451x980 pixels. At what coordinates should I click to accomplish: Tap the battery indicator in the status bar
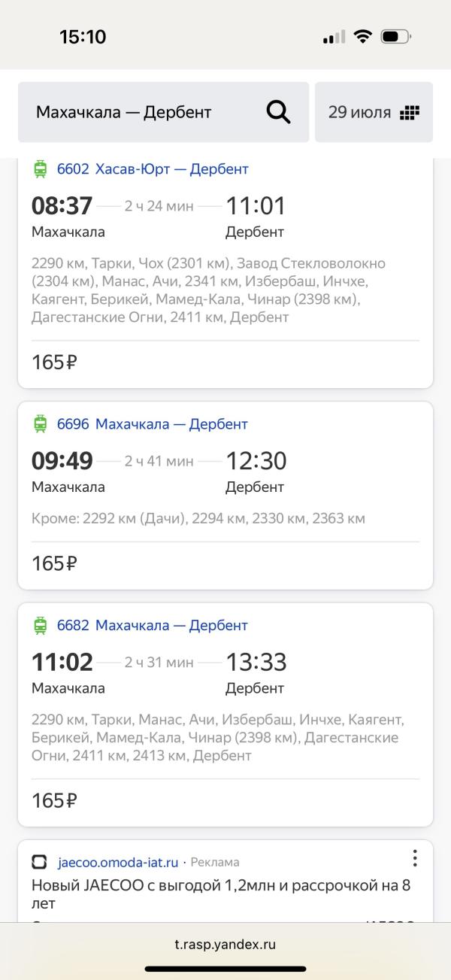(395, 37)
